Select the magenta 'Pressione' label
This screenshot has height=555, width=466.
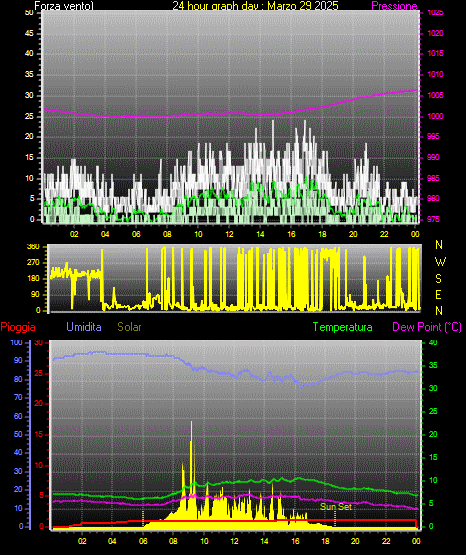(394, 6)
